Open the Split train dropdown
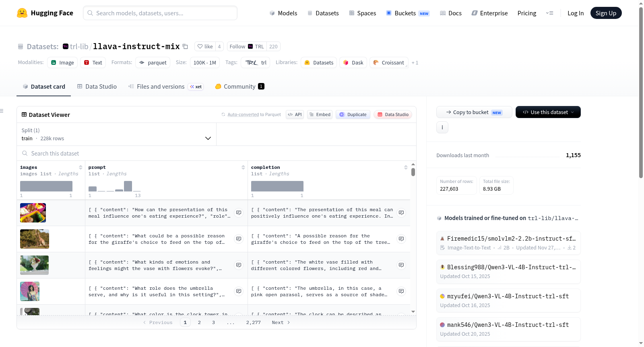This screenshot has width=644, height=347. [x=116, y=134]
